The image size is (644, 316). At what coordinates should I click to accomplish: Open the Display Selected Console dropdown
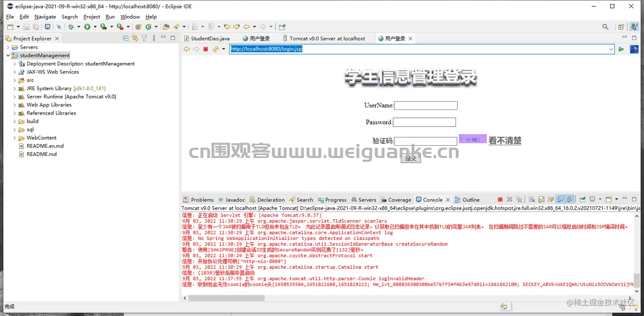tap(600, 199)
